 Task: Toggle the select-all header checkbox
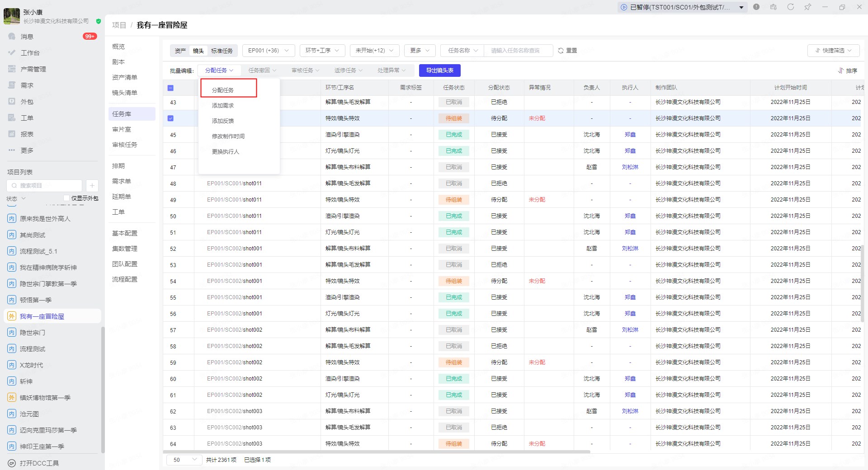(x=170, y=88)
